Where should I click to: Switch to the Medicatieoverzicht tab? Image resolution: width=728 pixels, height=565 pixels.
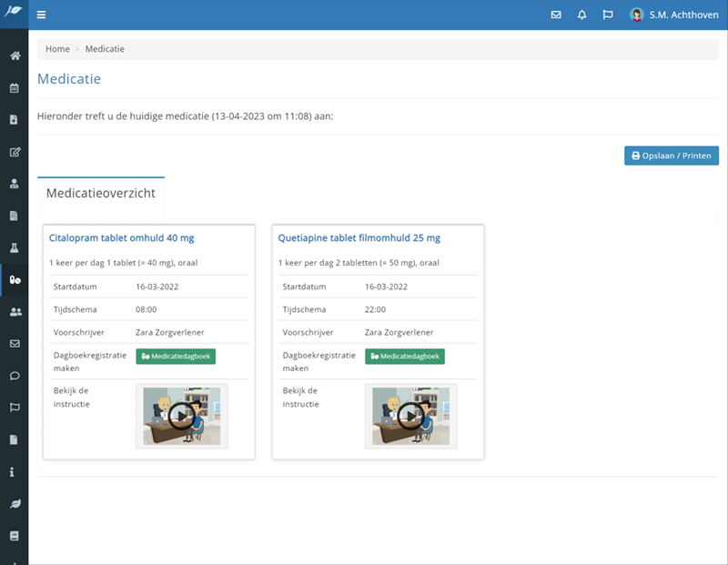(x=101, y=194)
